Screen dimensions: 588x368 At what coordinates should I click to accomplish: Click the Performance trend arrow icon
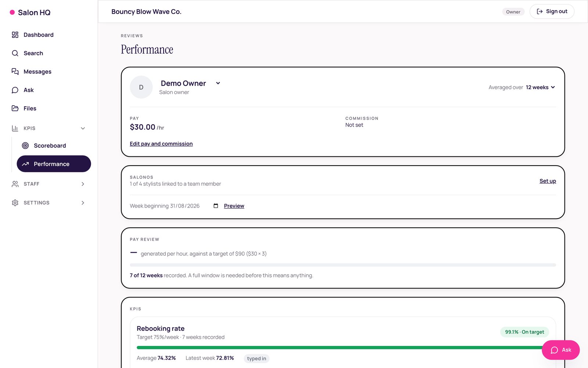25,164
